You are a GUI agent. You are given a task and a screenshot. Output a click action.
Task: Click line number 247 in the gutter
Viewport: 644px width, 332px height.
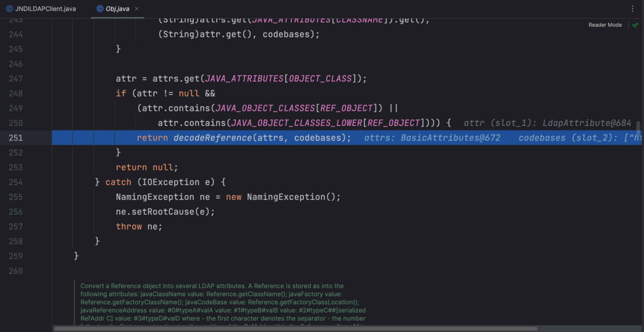(x=16, y=79)
